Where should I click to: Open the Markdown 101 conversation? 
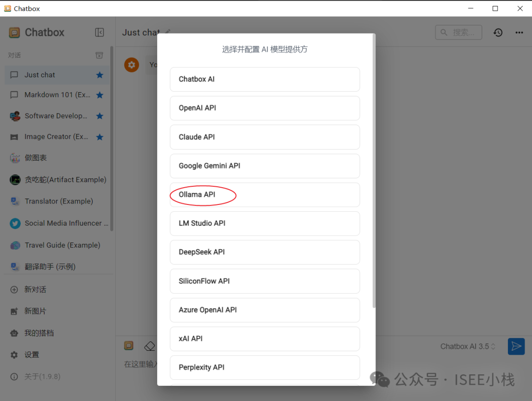(x=57, y=95)
